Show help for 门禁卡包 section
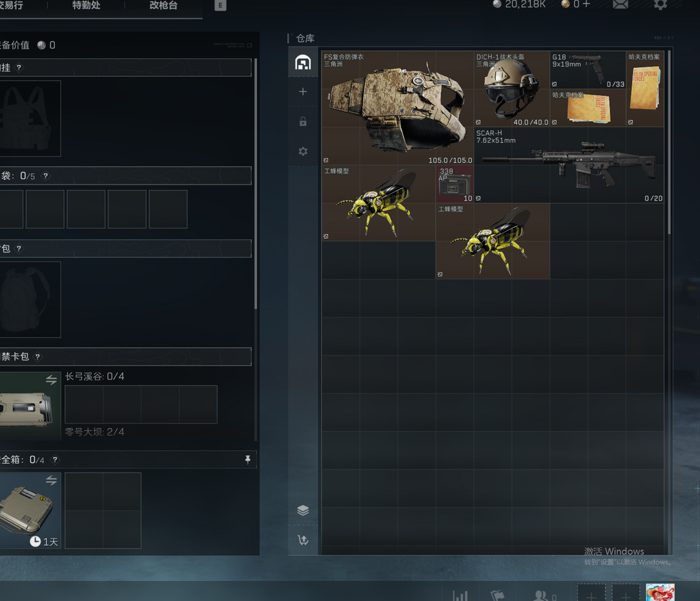The height and width of the screenshot is (601, 700). pos(38,356)
